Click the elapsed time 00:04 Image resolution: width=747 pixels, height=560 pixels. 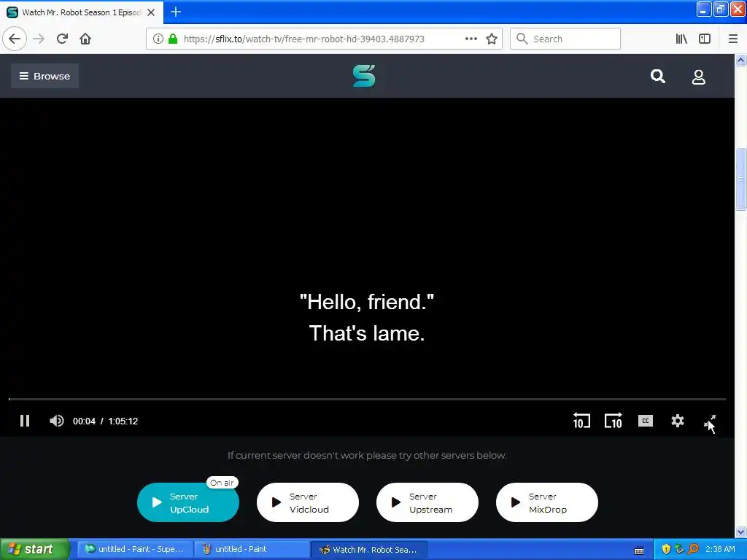[x=84, y=421]
